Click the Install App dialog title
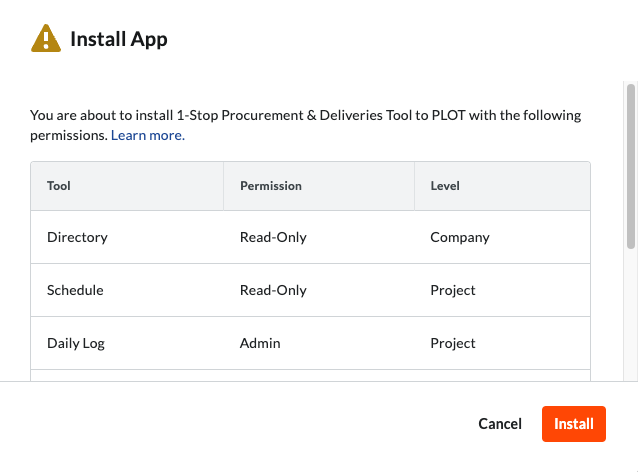Viewport: 638px width, 472px height. pyautogui.click(x=118, y=40)
